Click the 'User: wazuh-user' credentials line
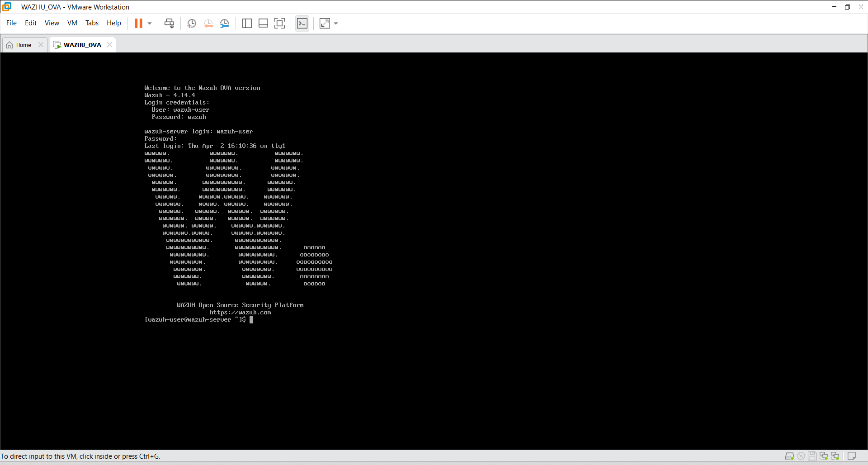The image size is (868, 465). pos(180,110)
